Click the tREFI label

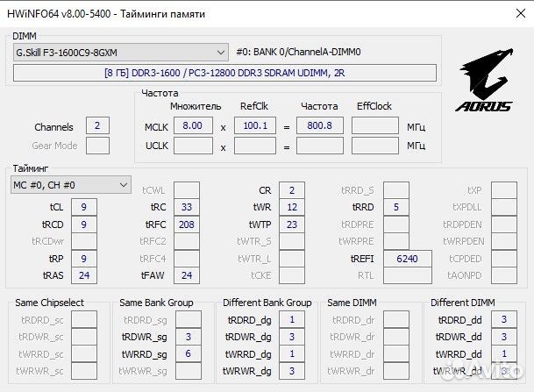[362, 259]
